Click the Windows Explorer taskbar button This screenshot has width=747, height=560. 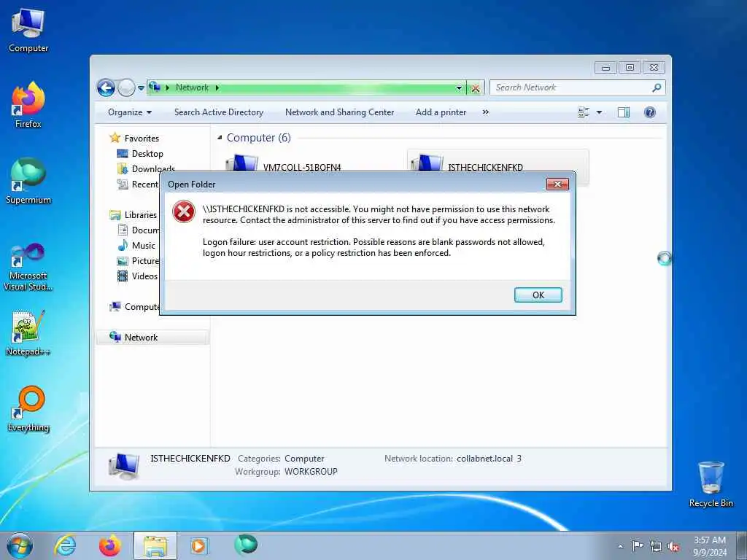click(x=155, y=545)
